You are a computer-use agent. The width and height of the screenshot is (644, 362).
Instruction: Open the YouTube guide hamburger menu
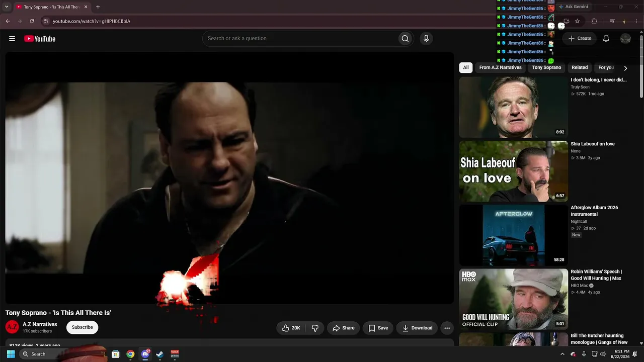click(x=12, y=39)
